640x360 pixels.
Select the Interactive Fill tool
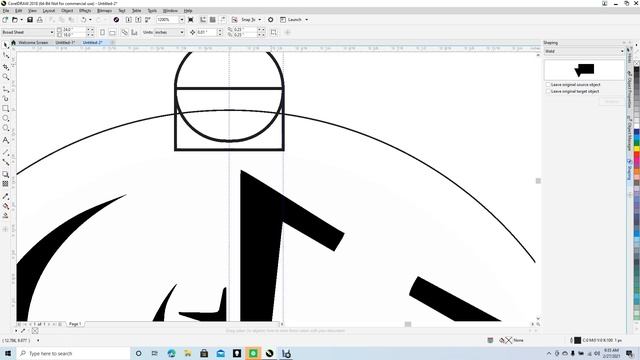6,206
